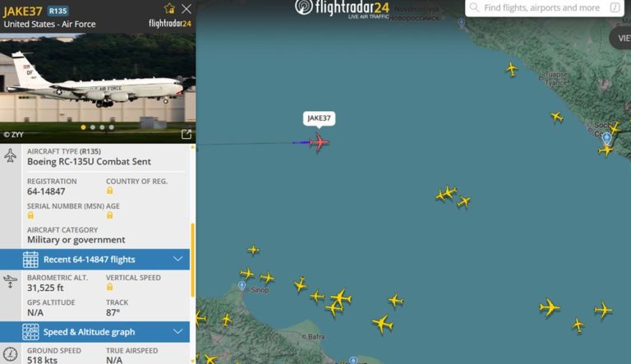Click the red JAKE37 aircraft on map
This screenshot has width=631, height=364.
pos(319,142)
